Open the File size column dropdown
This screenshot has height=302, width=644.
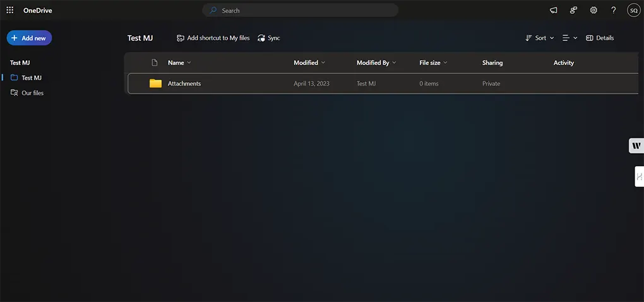[433, 63]
